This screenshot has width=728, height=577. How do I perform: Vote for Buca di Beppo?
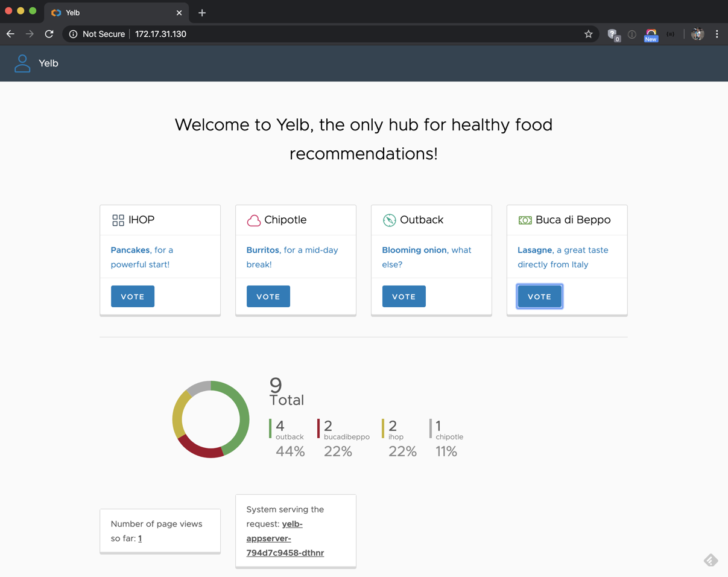click(x=540, y=296)
